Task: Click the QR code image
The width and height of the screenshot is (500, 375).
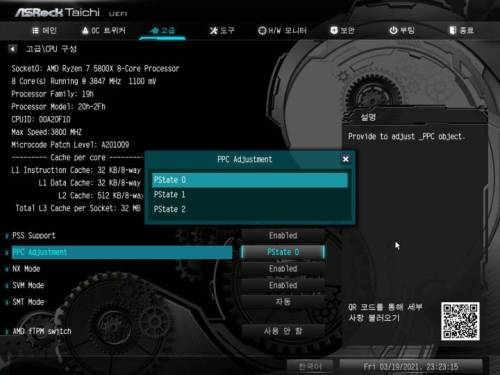Action: (460, 321)
